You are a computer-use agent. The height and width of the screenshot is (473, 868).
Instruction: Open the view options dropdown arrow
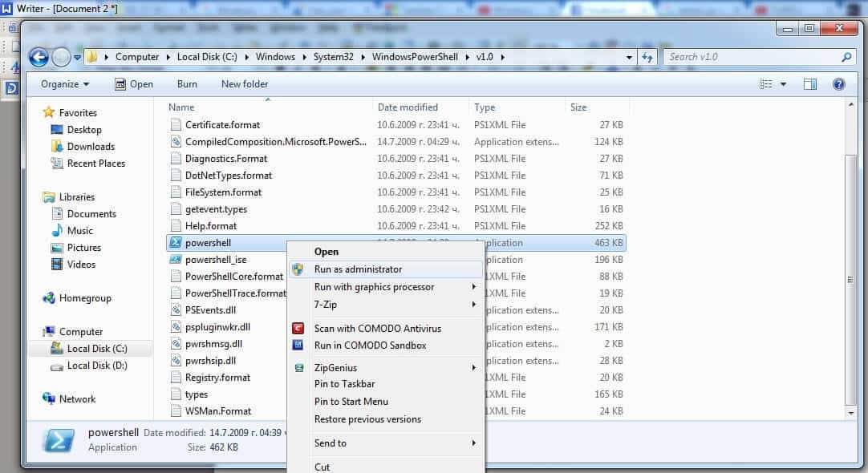click(783, 84)
